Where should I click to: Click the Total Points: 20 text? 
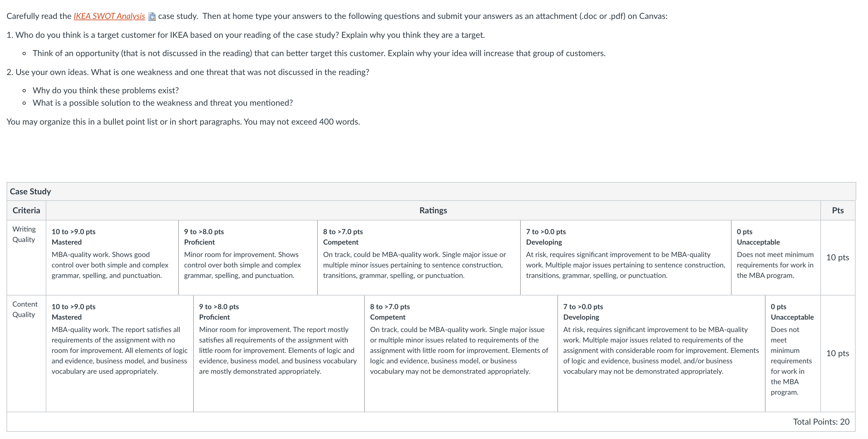pyautogui.click(x=821, y=422)
